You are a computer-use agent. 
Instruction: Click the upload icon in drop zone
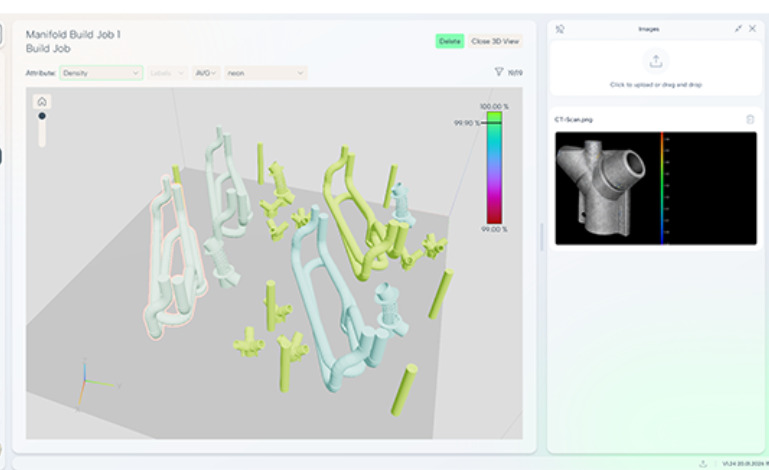point(655,62)
